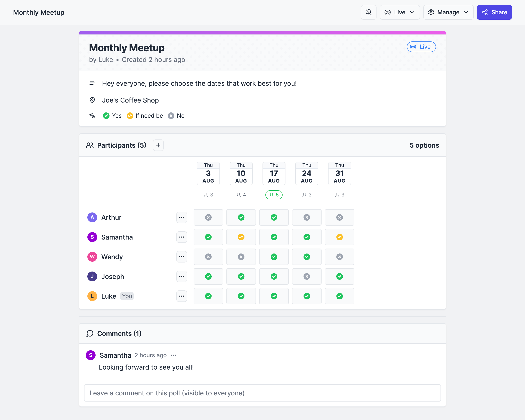Toggle Wendy's availability for Aug 10
The image size is (525, 420).
(x=241, y=257)
